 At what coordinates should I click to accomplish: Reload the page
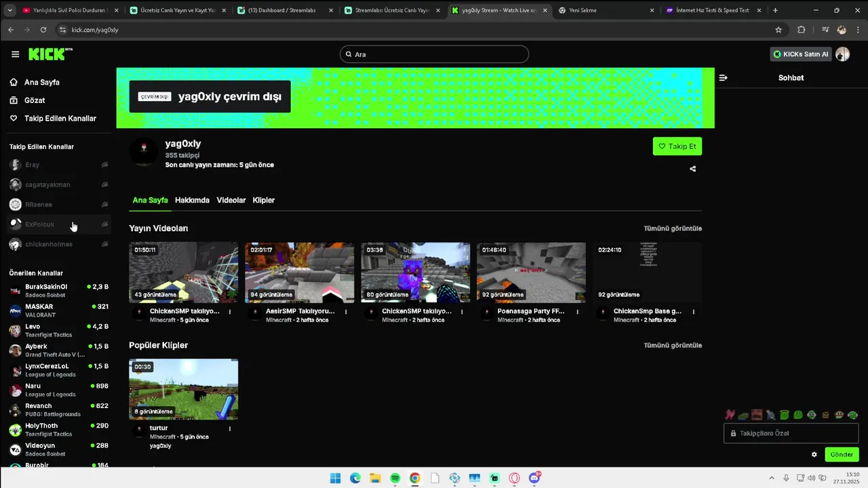tap(43, 30)
